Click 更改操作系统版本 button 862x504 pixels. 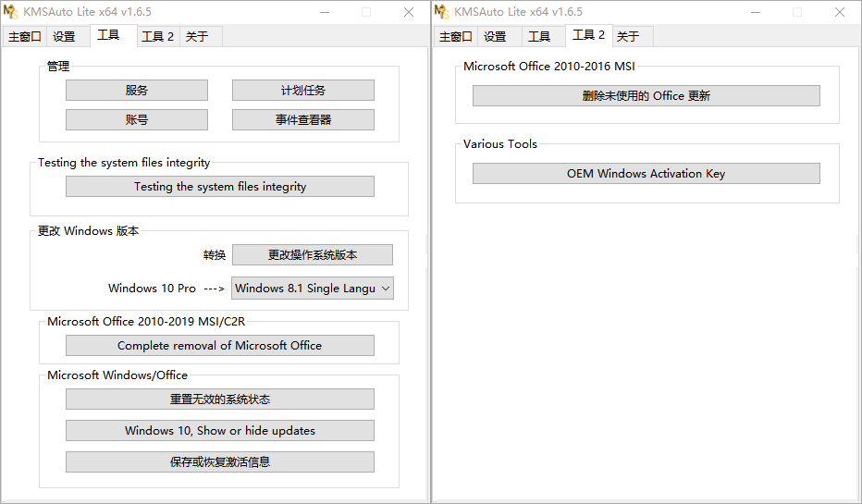click(x=313, y=255)
